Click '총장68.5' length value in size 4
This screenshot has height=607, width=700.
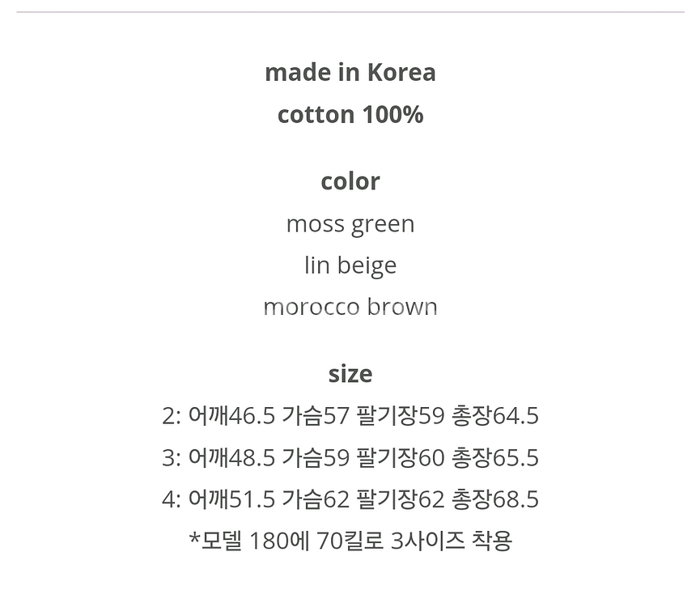coord(495,499)
